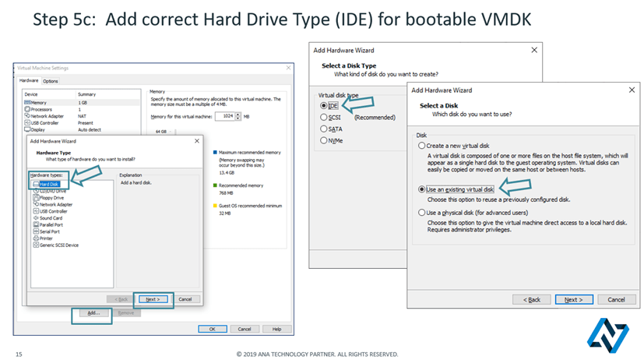644x360 pixels.
Task: Click Next in the Select a Disk dialog
Action: (x=573, y=299)
